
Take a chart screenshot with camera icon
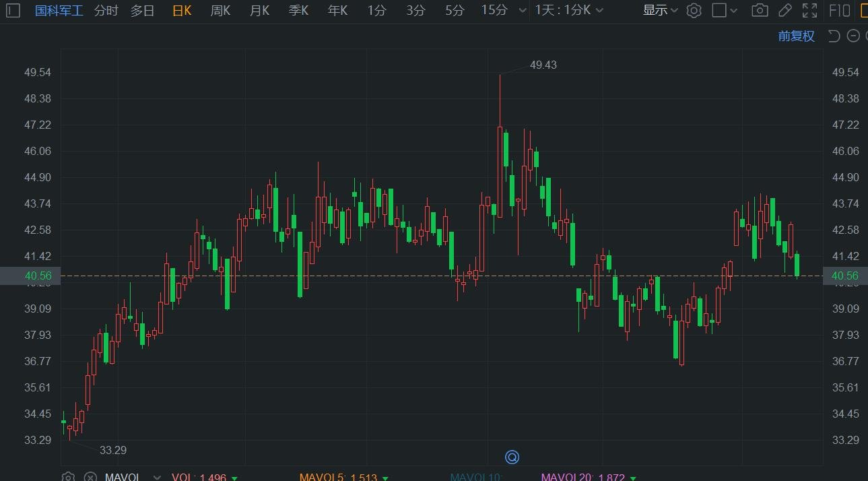point(760,10)
